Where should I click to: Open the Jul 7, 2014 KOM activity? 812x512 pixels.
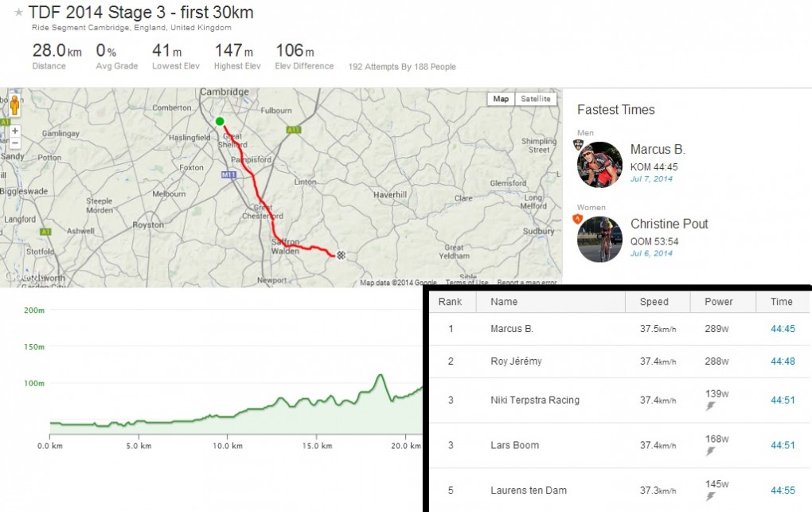[x=651, y=178]
